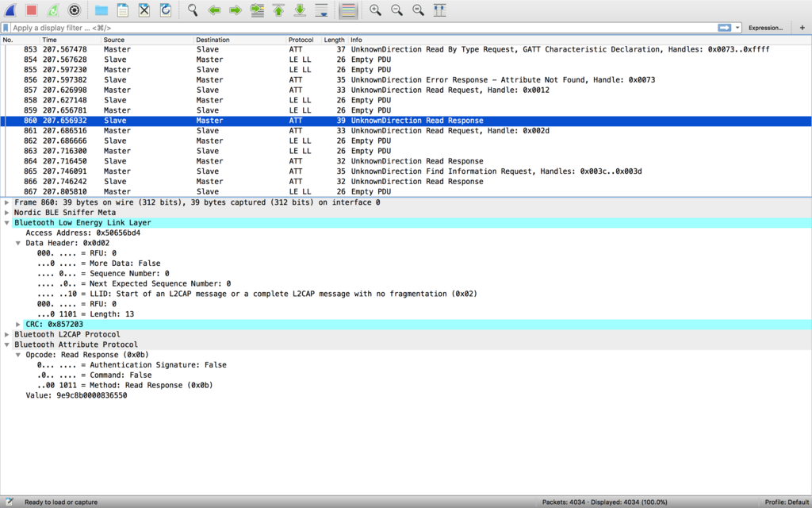
Task: Reset text to normal size
Action: 419,10
